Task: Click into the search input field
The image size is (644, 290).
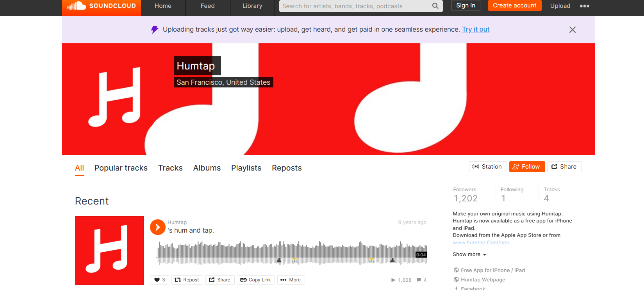Action: pos(355,6)
